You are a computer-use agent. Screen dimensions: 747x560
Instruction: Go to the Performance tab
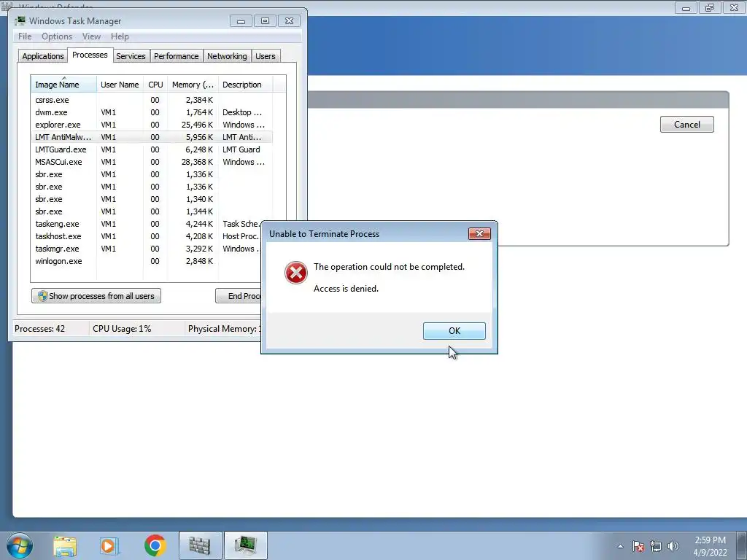tap(177, 56)
